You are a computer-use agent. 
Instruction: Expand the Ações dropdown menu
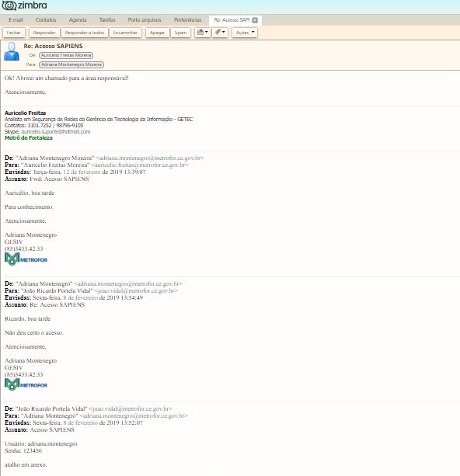pos(245,33)
